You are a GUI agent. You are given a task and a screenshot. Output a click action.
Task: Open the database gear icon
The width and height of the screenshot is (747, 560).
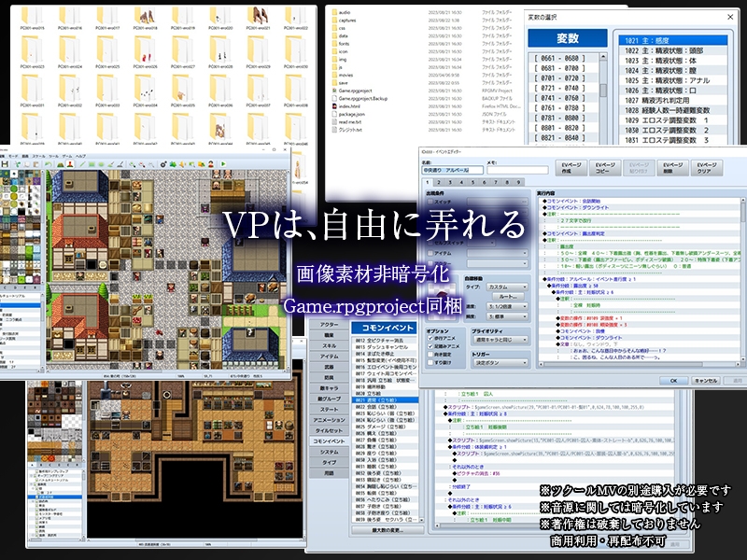(x=163, y=163)
